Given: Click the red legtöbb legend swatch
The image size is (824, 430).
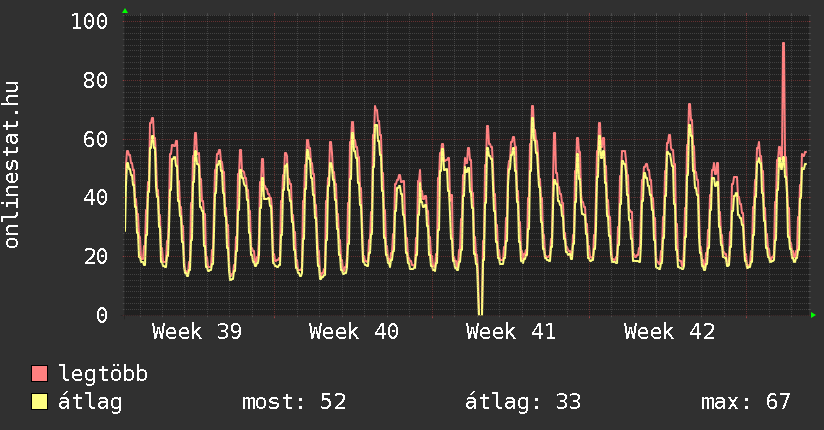Looking at the screenshot, I should [40, 374].
